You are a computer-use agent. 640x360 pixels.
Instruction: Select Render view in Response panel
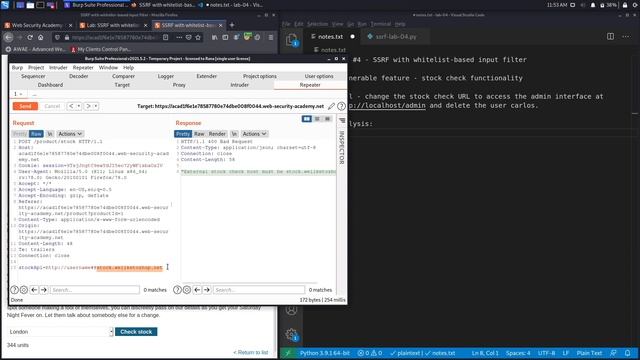(217, 134)
